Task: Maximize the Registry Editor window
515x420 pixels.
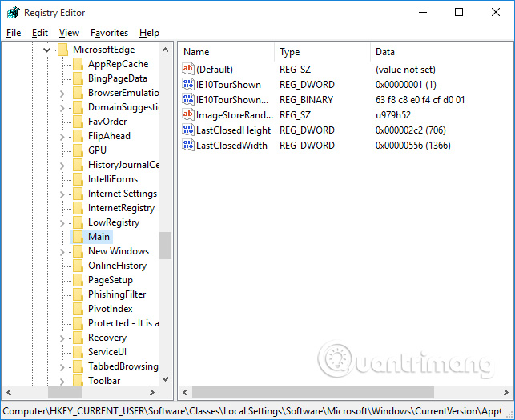Action: click(x=459, y=13)
